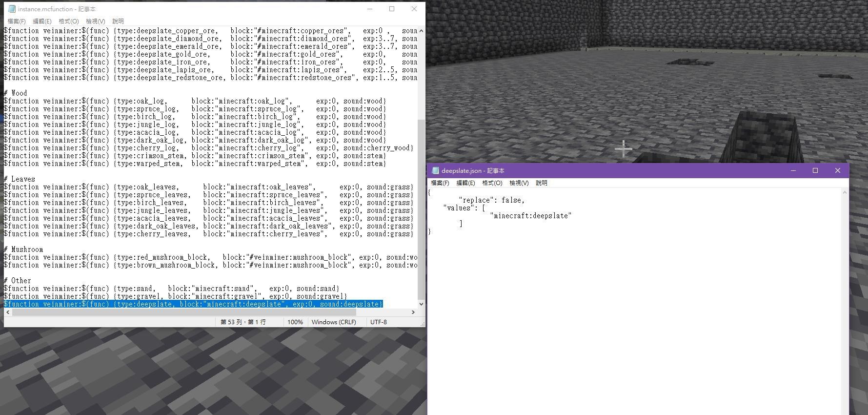Click the type:deepslate_diamond_ore function line

pyautogui.click(x=211, y=39)
